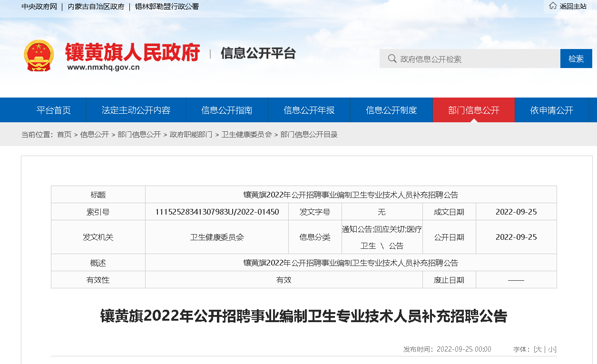The image size is (597, 364).
Task: Open the 法定主动公开内容 menu item
Action: (136, 110)
